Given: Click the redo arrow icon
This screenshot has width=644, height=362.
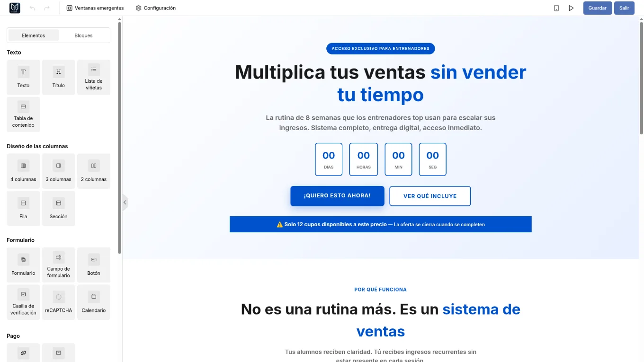Looking at the screenshot, I should pos(47,8).
